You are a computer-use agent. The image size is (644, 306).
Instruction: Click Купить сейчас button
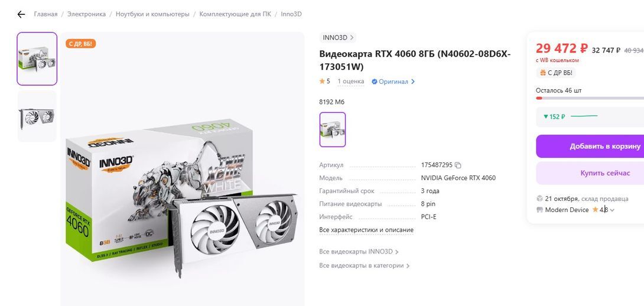(x=590, y=173)
